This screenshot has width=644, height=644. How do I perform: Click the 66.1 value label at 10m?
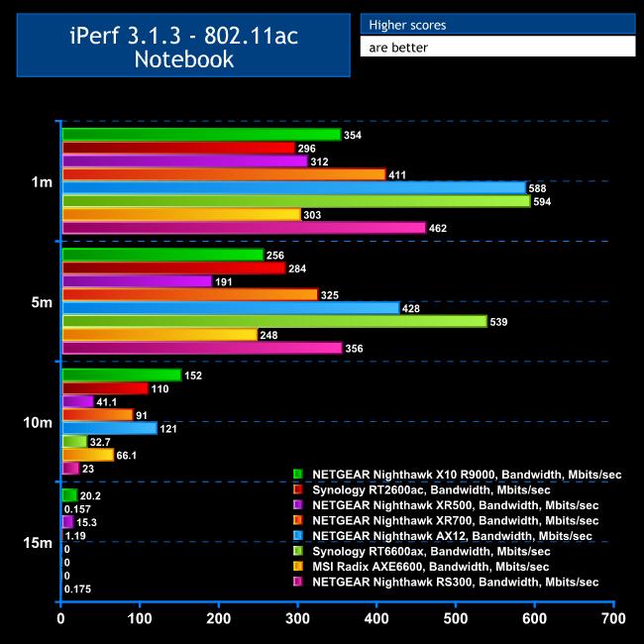(x=127, y=456)
